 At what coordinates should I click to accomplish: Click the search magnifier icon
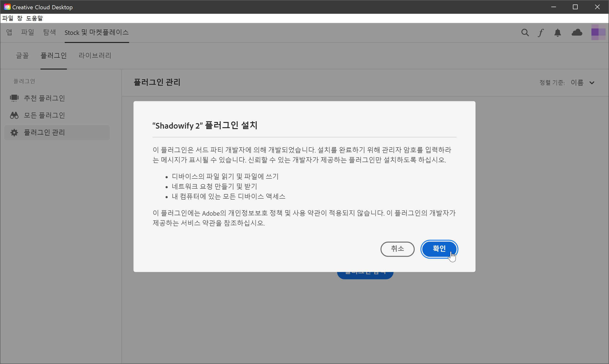pos(525,33)
